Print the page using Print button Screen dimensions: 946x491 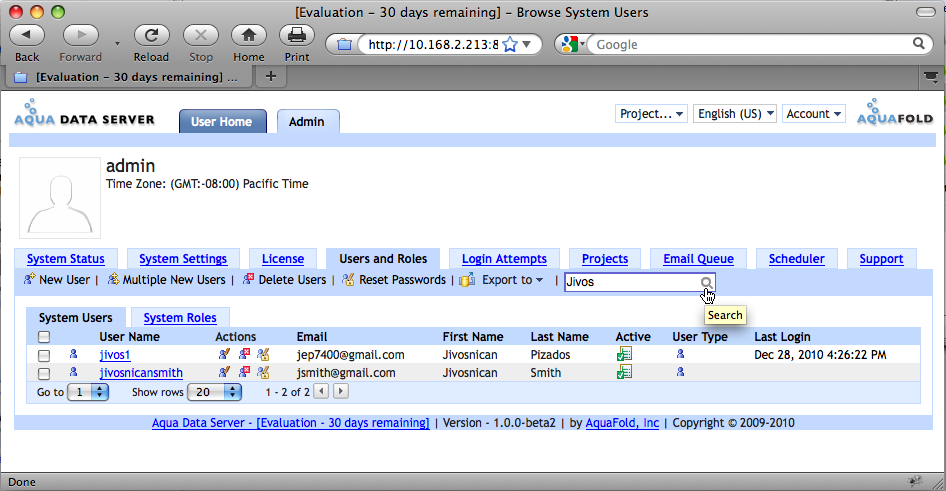tap(297, 36)
